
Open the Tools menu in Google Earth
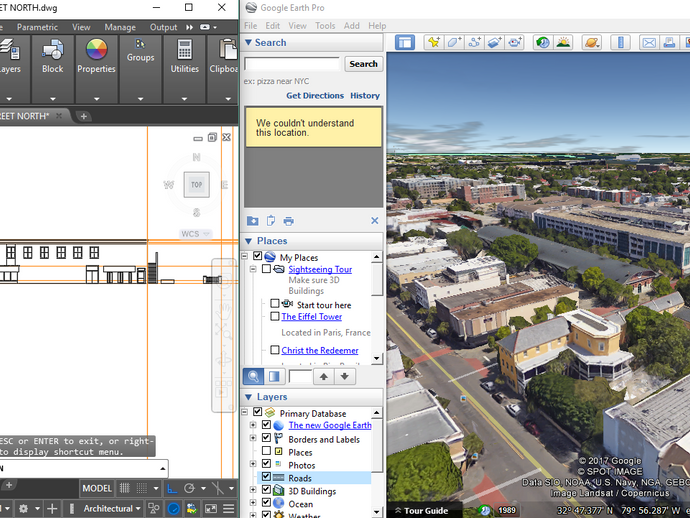click(324, 25)
